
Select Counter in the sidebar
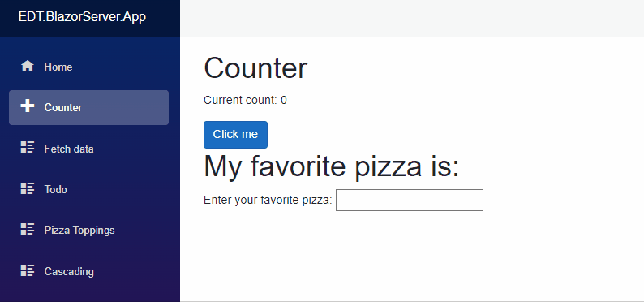88,107
